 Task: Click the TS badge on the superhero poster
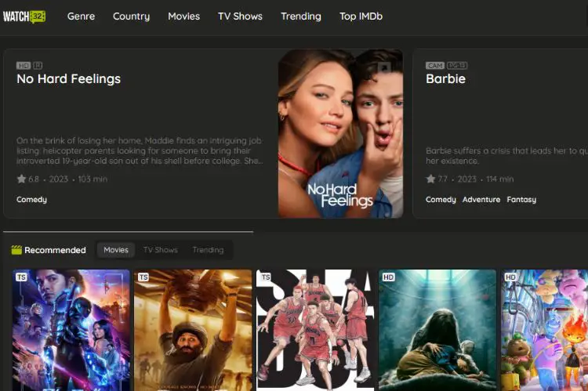[21, 277]
